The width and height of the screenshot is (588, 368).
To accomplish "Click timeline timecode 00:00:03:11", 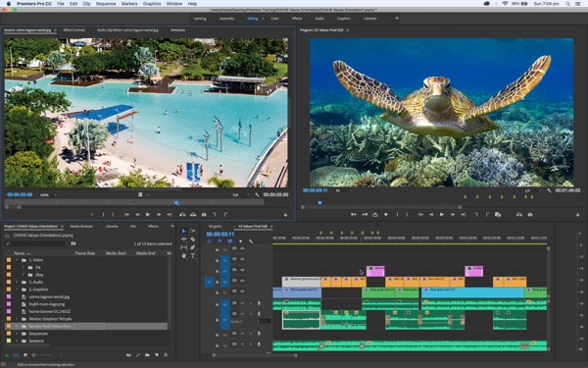I will tap(220, 234).
